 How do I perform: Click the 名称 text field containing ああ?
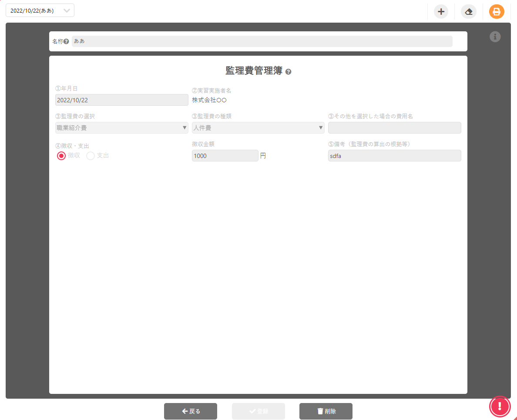click(x=262, y=41)
